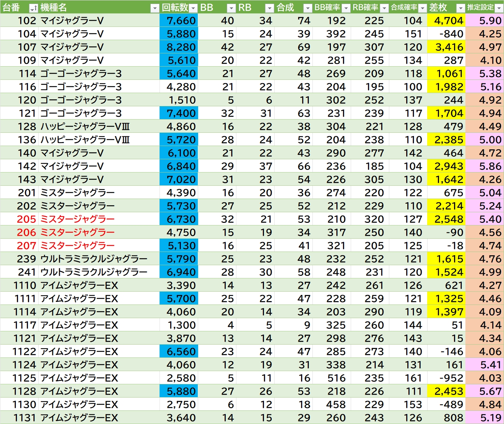This screenshot has width=504, height=424.
Task: Open the RB column filter dropdown
Action: (x=270, y=8)
